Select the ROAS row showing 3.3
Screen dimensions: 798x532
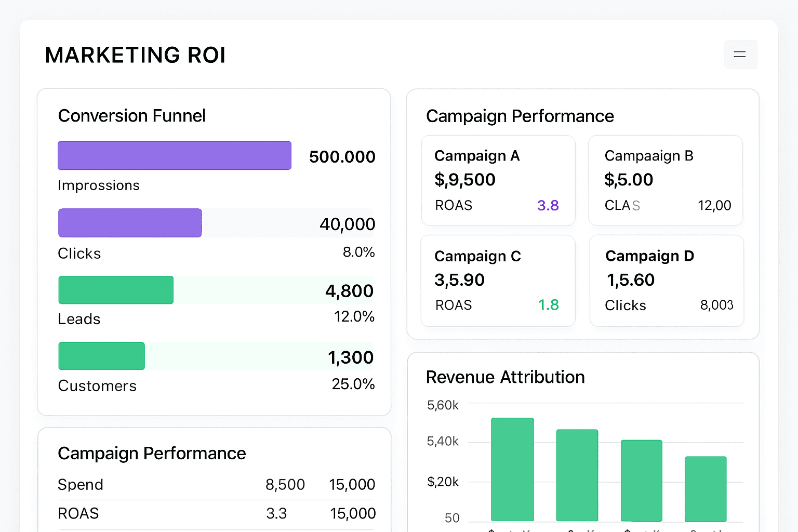216,513
